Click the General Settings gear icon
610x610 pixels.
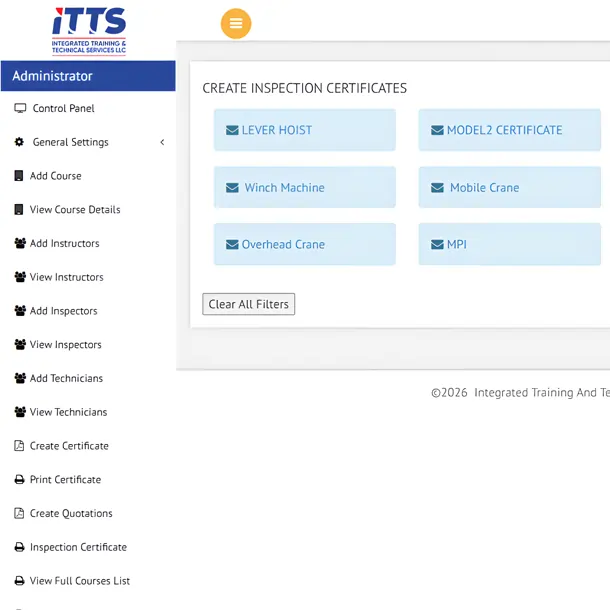coord(19,142)
